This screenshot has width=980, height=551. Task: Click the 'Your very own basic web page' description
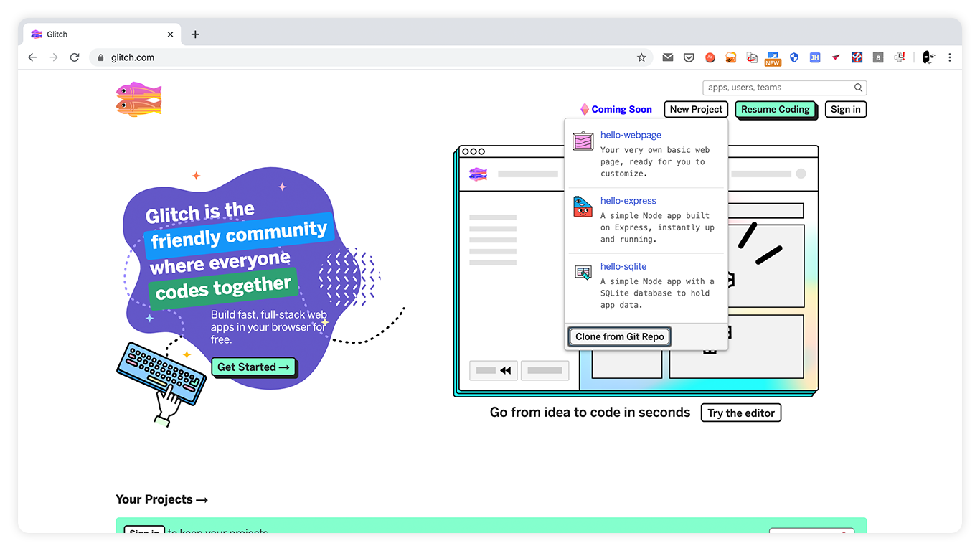[655, 161]
